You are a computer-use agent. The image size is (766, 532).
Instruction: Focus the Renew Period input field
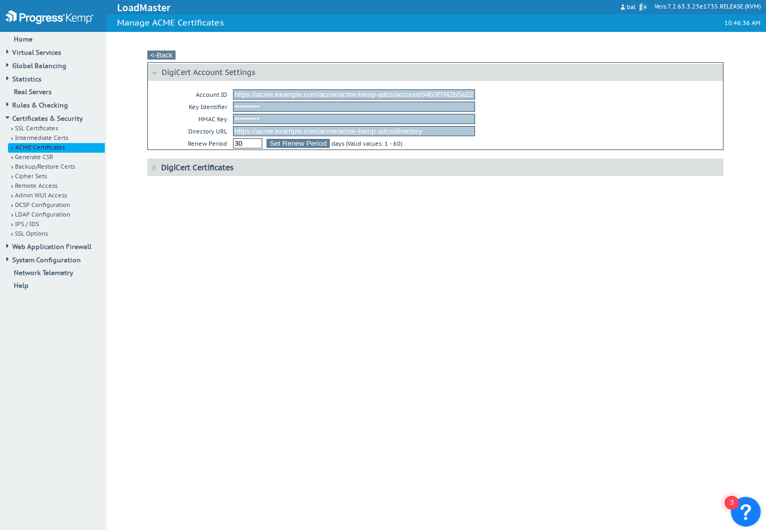coord(247,144)
